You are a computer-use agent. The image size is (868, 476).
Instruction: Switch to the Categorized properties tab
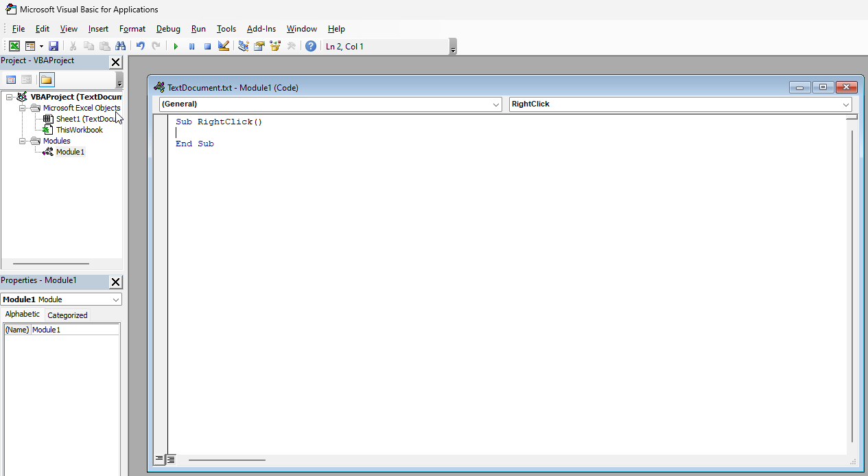pyautogui.click(x=67, y=315)
